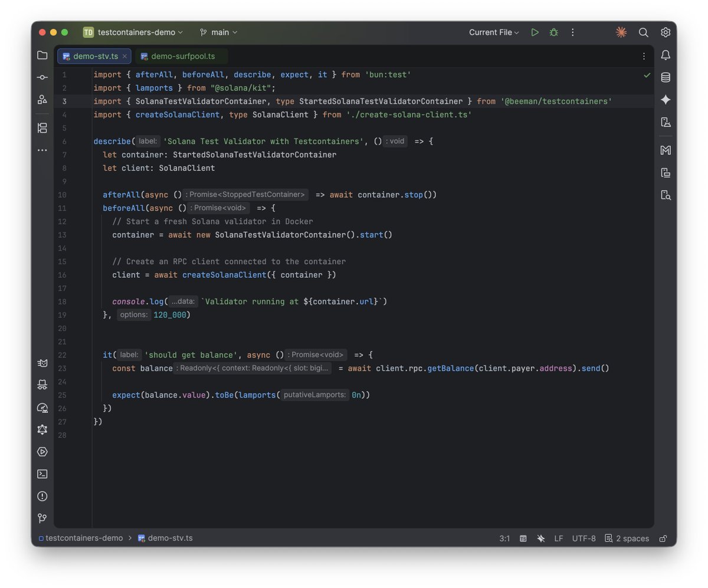Click line number 13 in the gutter
The width and height of the screenshot is (708, 588).
coord(63,235)
